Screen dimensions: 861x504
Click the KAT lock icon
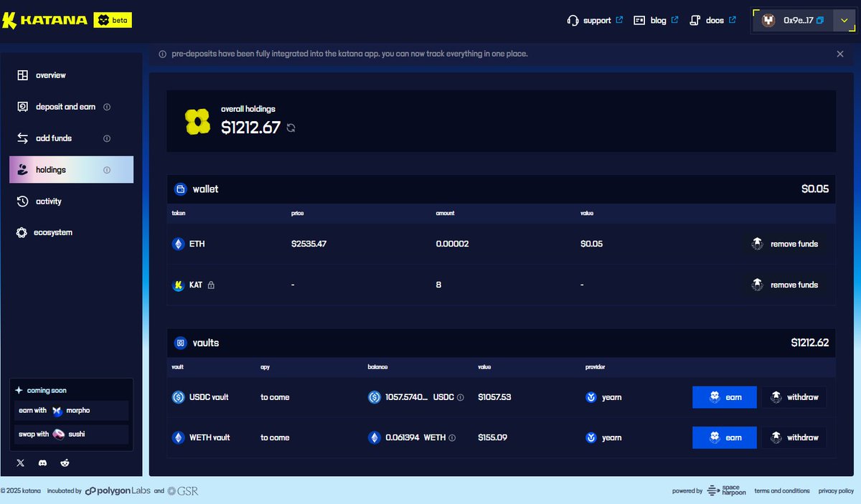[211, 285]
